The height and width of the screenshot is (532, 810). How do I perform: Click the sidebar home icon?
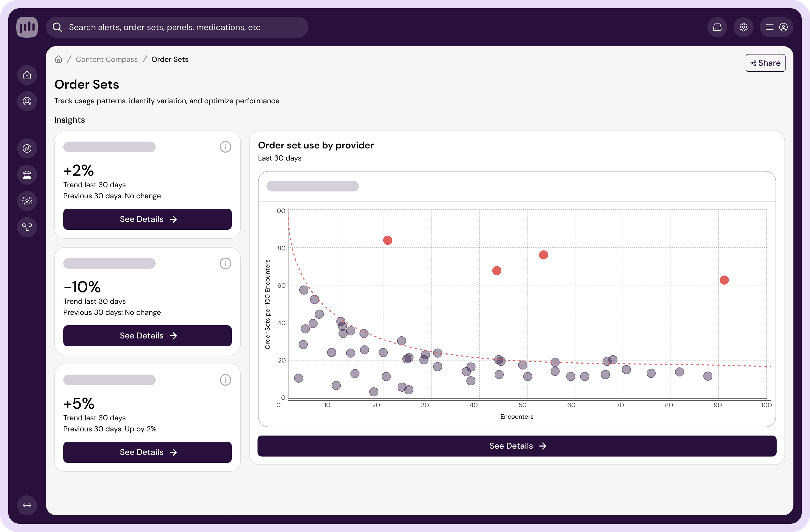click(27, 75)
